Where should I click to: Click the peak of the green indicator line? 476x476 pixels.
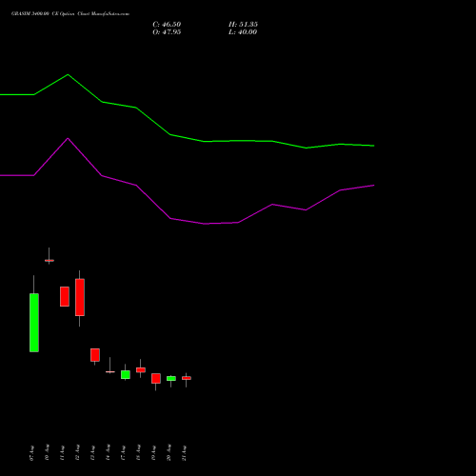(x=68, y=74)
